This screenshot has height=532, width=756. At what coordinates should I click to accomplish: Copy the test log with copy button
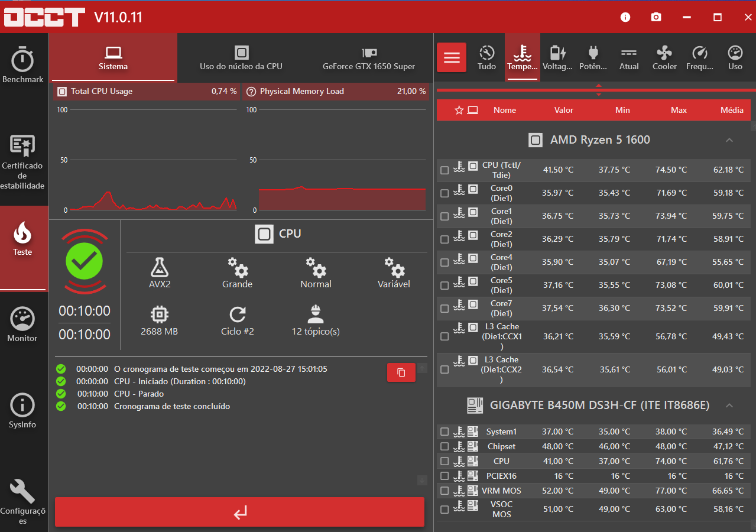pyautogui.click(x=401, y=372)
